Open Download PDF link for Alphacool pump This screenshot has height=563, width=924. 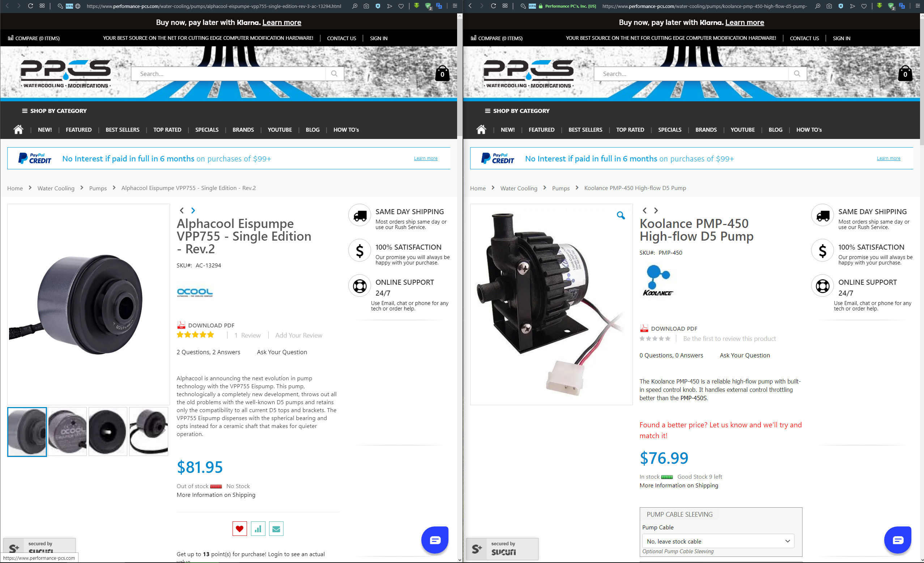[211, 325]
